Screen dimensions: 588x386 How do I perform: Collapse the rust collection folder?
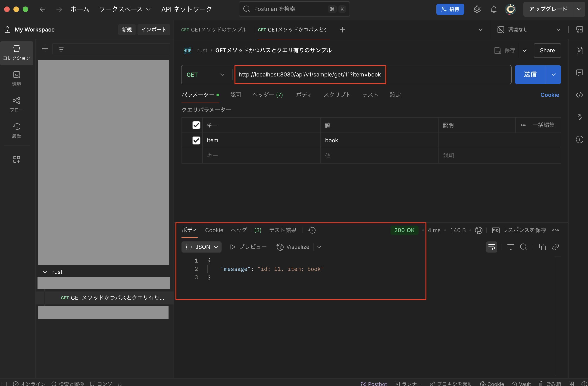click(45, 272)
